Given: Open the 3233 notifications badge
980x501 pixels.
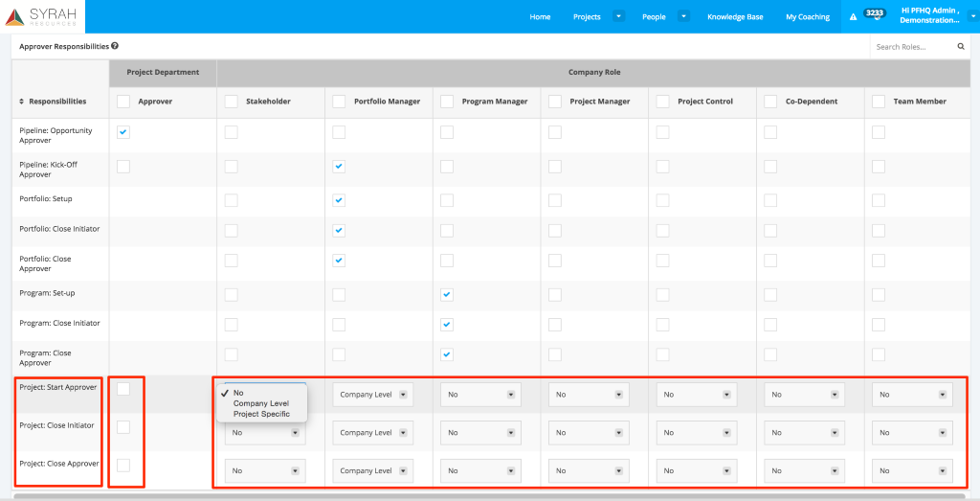Looking at the screenshot, I should tap(875, 12).
